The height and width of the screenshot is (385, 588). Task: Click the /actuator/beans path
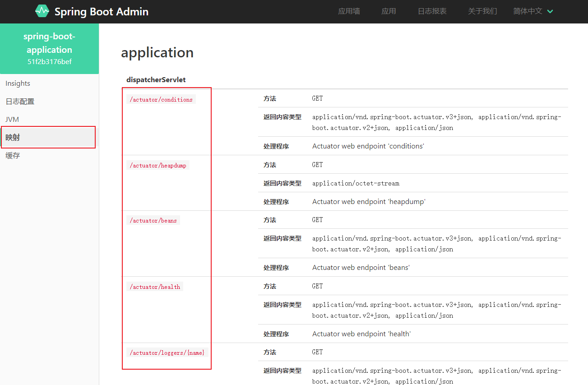(153, 221)
